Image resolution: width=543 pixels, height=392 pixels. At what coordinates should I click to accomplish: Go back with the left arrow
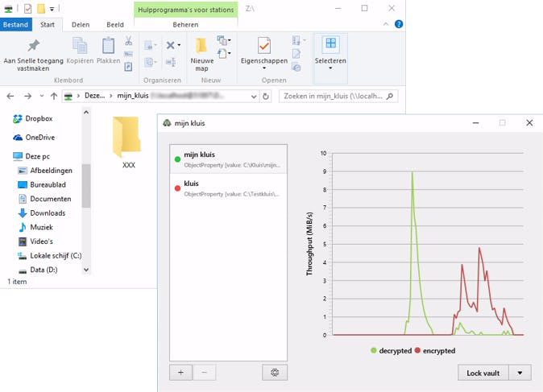click(10, 96)
